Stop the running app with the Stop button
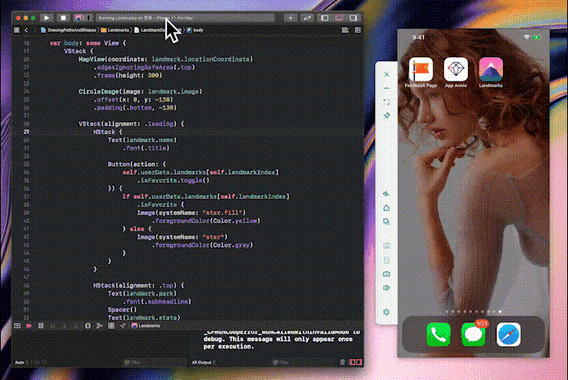This screenshot has height=380, width=568. (63, 18)
